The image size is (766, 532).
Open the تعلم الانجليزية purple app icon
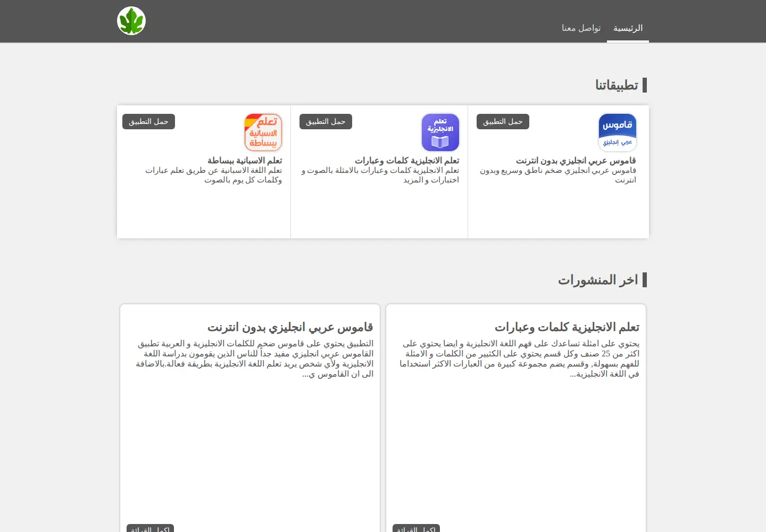tap(440, 132)
